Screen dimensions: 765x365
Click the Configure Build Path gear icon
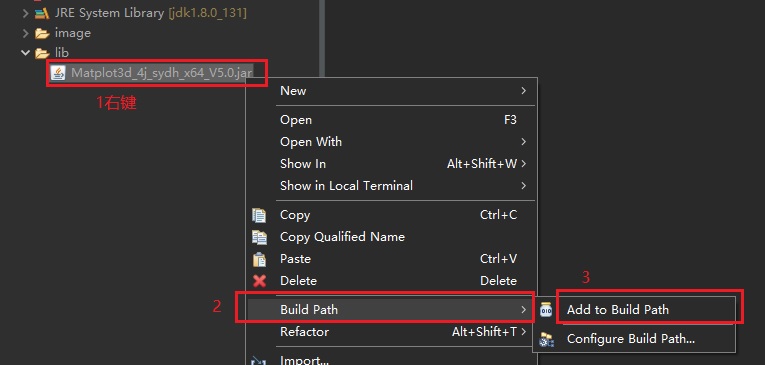(546, 339)
